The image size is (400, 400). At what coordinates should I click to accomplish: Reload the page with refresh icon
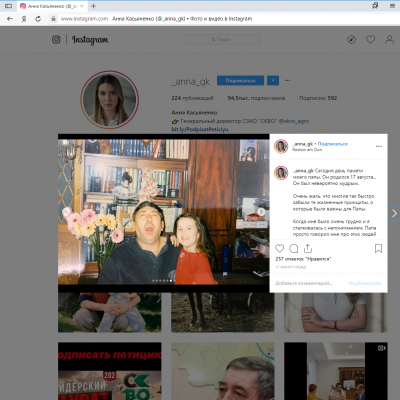click(38, 19)
